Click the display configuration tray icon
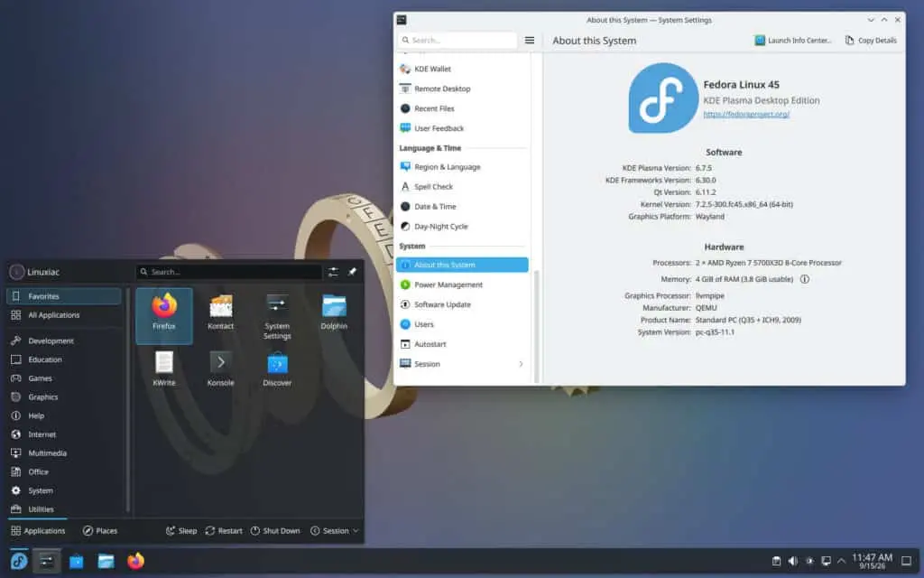 [x=827, y=561]
